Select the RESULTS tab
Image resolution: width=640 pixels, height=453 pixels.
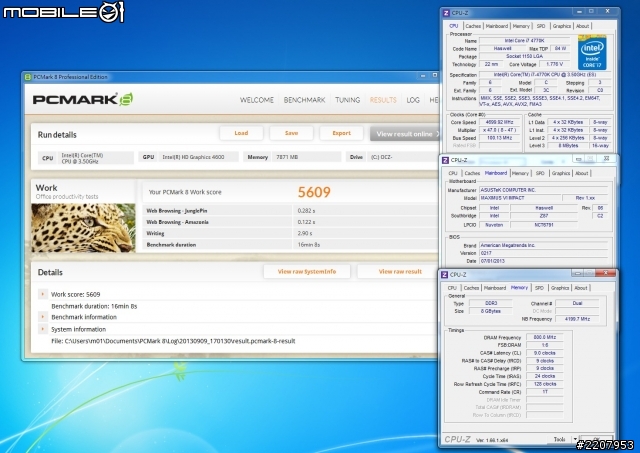[x=383, y=100]
